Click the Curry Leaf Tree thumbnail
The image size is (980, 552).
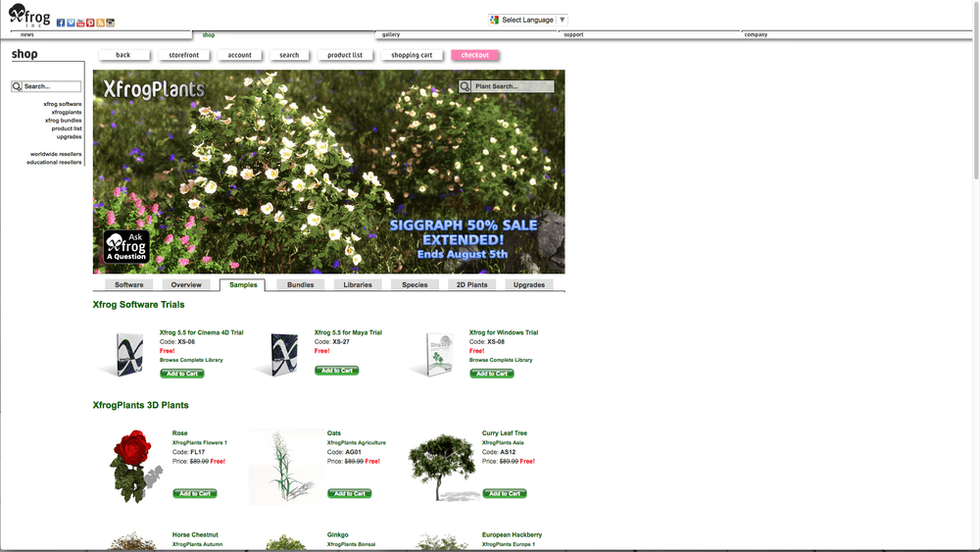click(x=443, y=467)
